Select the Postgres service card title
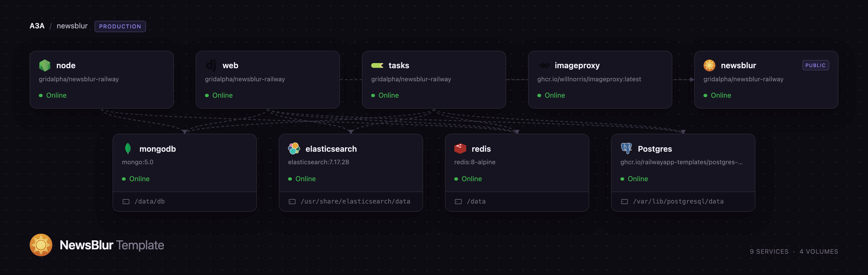The height and width of the screenshot is (275, 868). [655, 149]
